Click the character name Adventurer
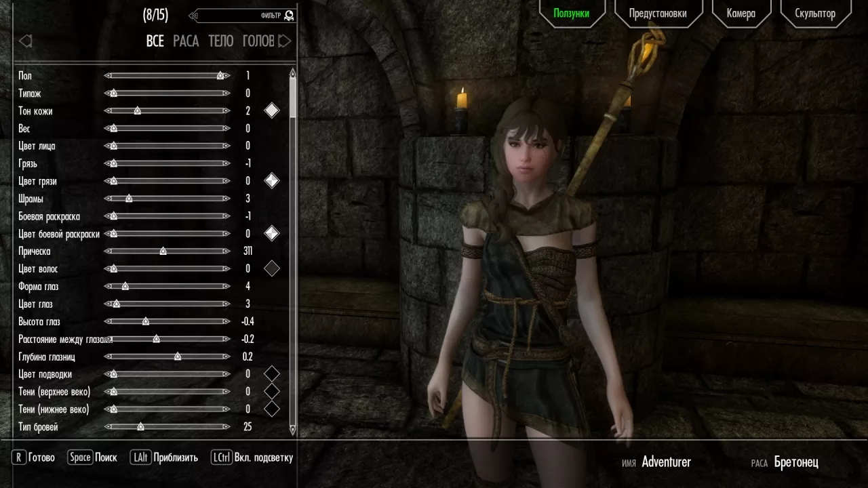 (x=666, y=462)
